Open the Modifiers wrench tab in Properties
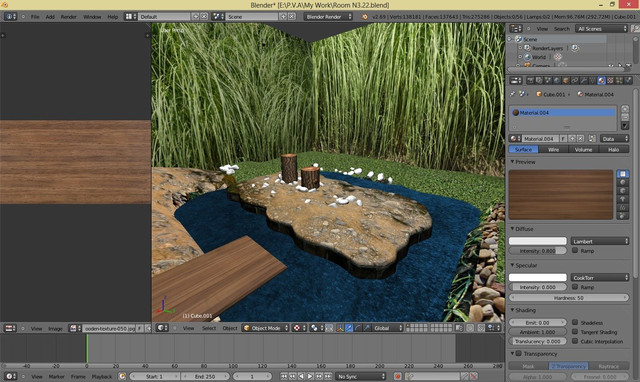Image resolution: width=640 pixels, height=382 pixels. (x=584, y=81)
